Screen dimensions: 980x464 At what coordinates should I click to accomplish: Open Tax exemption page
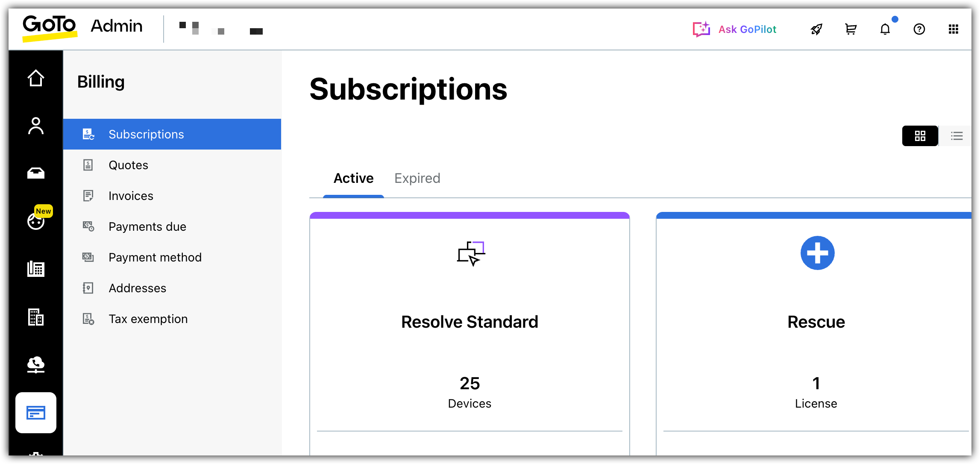[148, 319]
